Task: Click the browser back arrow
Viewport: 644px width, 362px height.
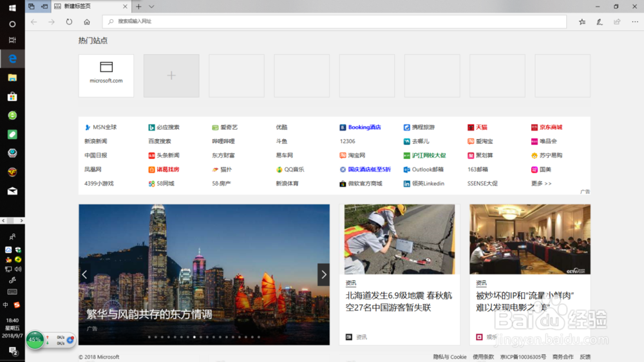Action: (x=33, y=22)
